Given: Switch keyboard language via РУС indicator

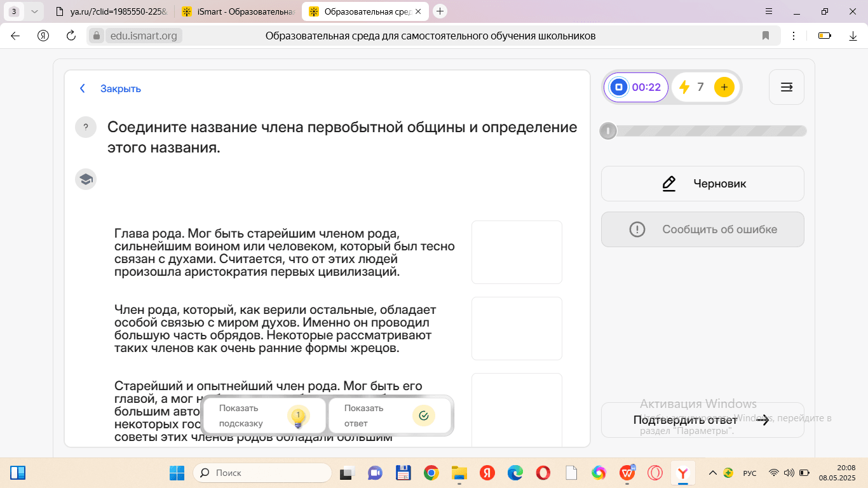Looking at the screenshot, I should (750, 473).
